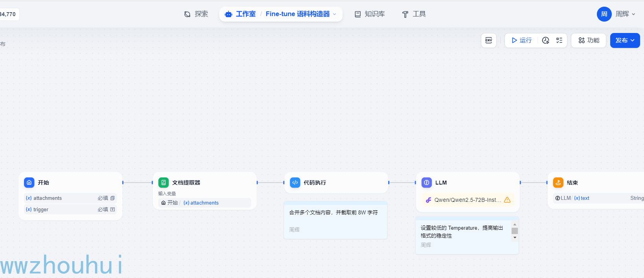Click the 运行 play triangle icon
Screen dimensions: 644x278
coord(514,40)
